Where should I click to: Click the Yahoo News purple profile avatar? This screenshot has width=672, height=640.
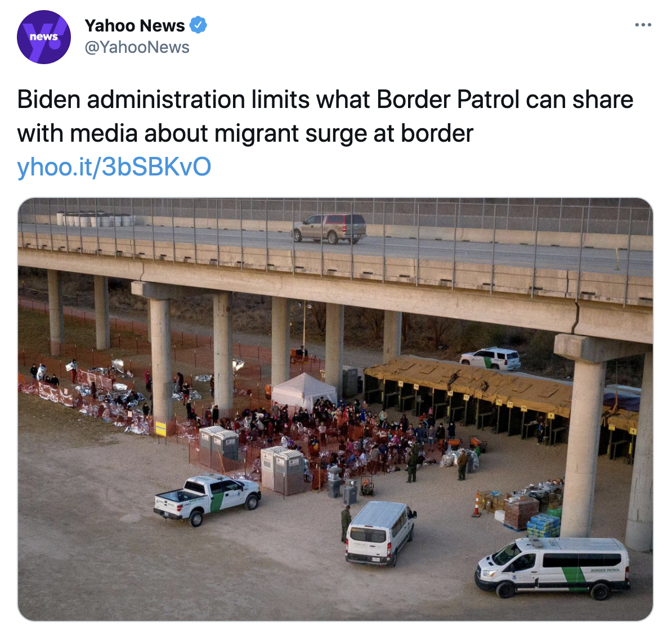(x=44, y=37)
